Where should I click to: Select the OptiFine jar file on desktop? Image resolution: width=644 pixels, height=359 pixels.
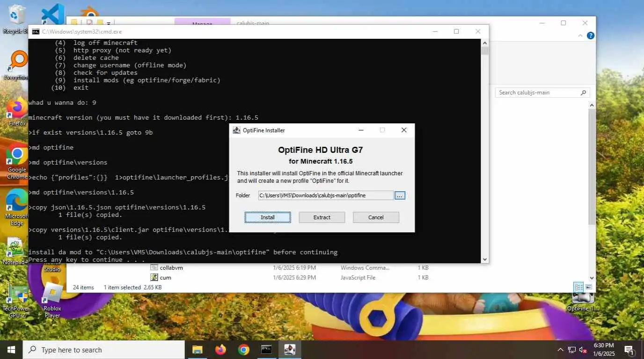coord(583,302)
